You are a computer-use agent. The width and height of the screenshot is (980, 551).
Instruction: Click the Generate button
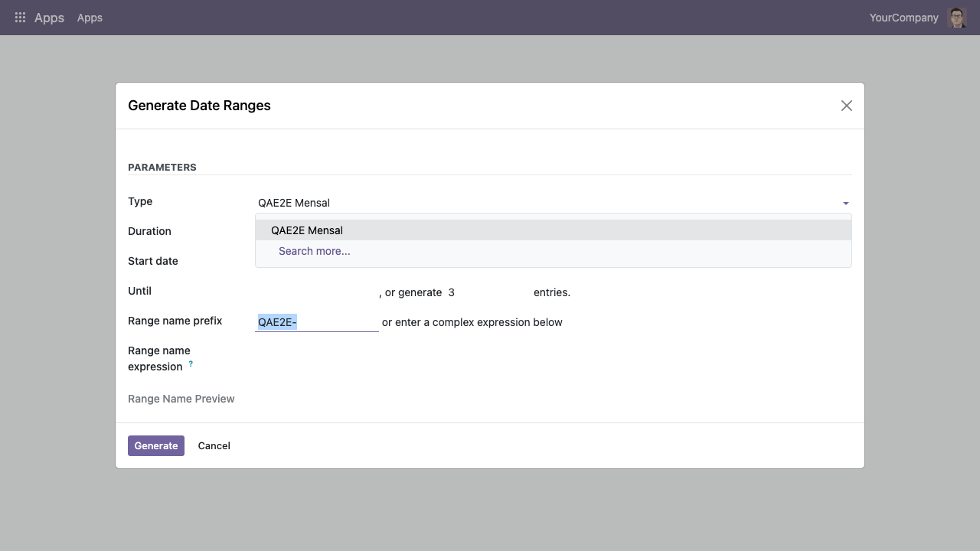click(156, 445)
